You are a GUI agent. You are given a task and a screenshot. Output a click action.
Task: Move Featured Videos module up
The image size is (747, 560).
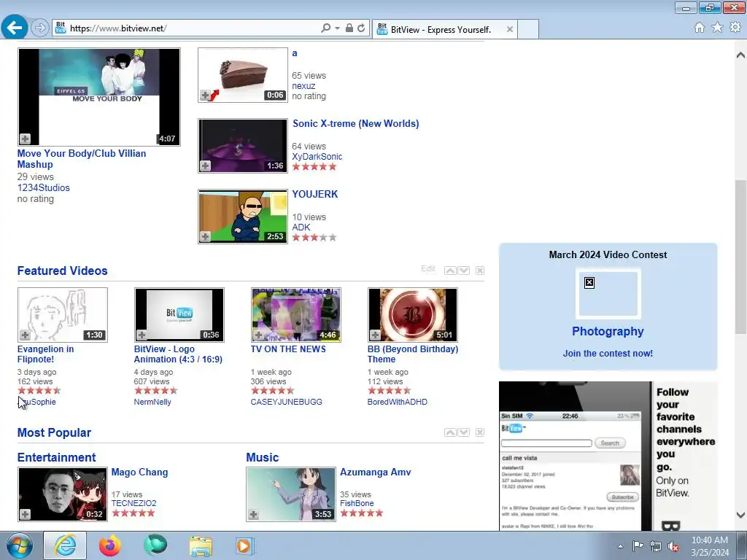(x=450, y=271)
